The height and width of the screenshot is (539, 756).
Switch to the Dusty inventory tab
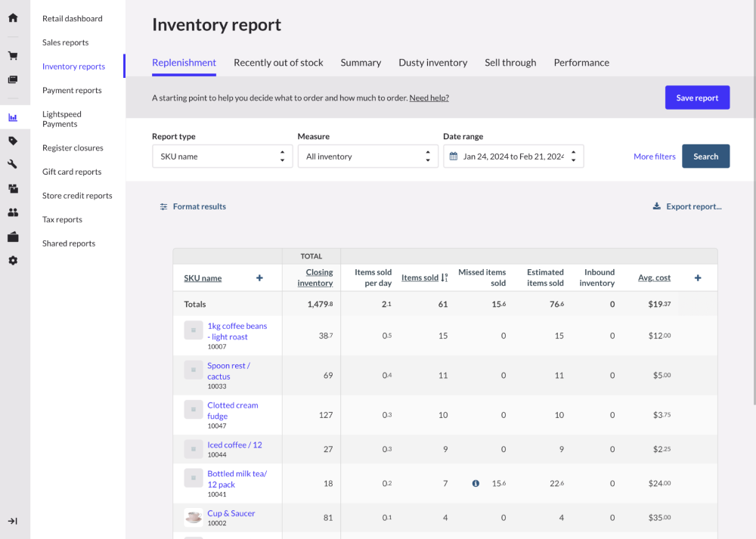coord(432,63)
